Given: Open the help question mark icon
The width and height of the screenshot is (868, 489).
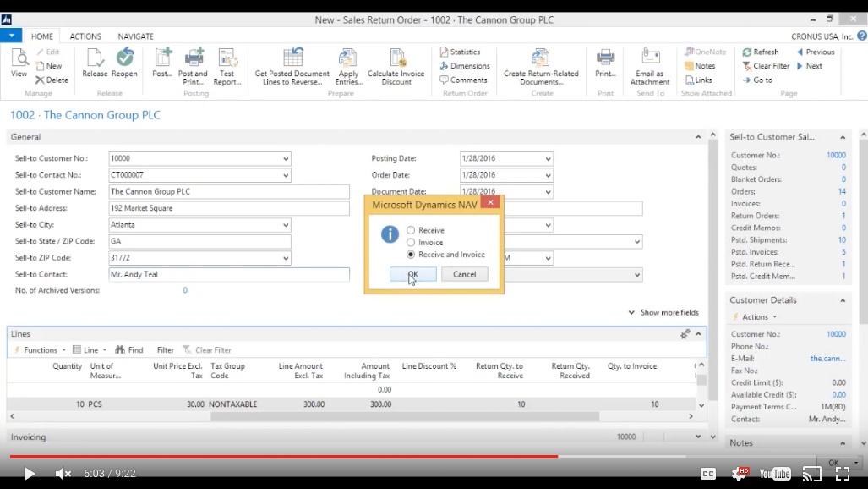Looking at the screenshot, I should [862, 36].
